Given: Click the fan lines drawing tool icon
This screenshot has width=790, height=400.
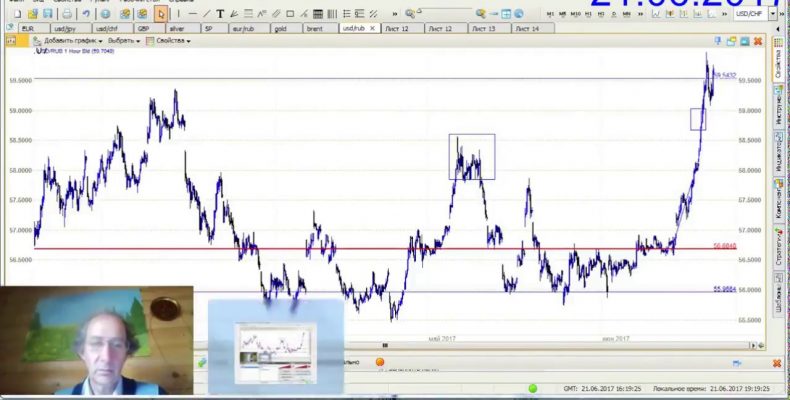Looking at the screenshot, I should coord(234,14).
